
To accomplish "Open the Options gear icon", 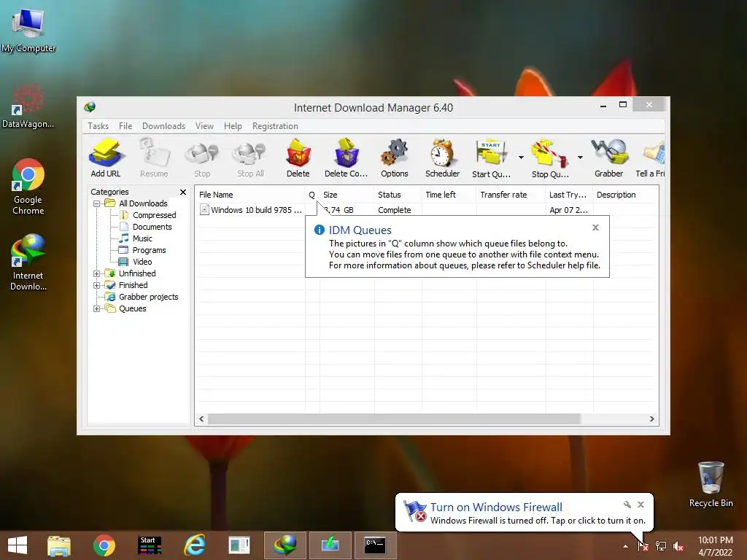I will pos(395,158).
